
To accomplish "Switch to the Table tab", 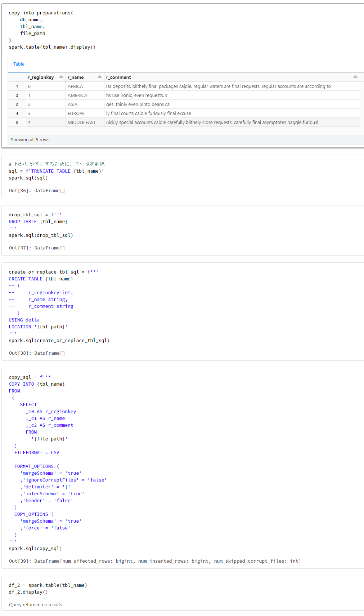I will [x=19, y=64].
